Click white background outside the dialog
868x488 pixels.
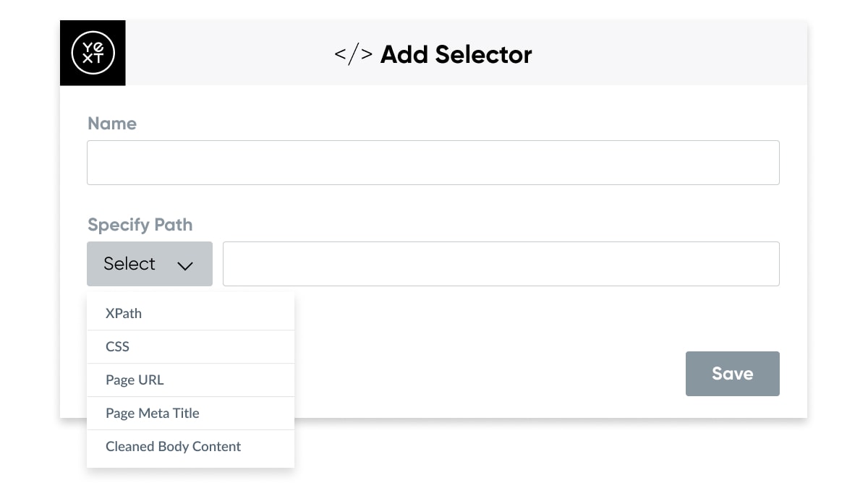pos(579,455)
